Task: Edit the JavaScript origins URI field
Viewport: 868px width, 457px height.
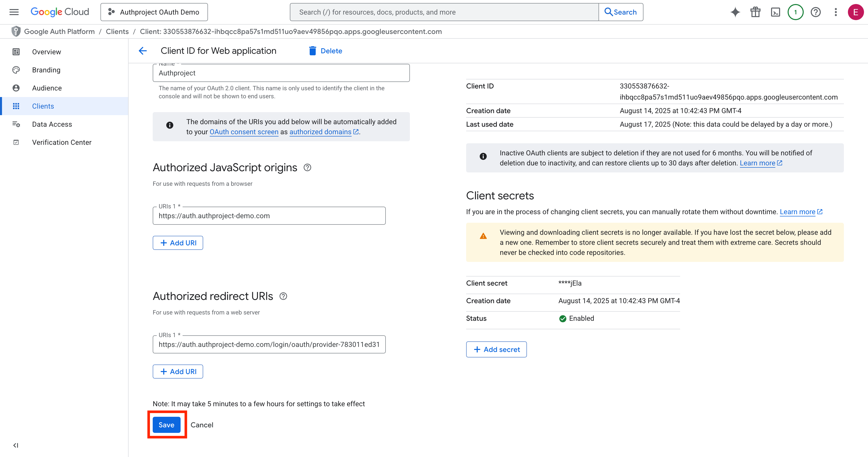Action: [269, 216]
